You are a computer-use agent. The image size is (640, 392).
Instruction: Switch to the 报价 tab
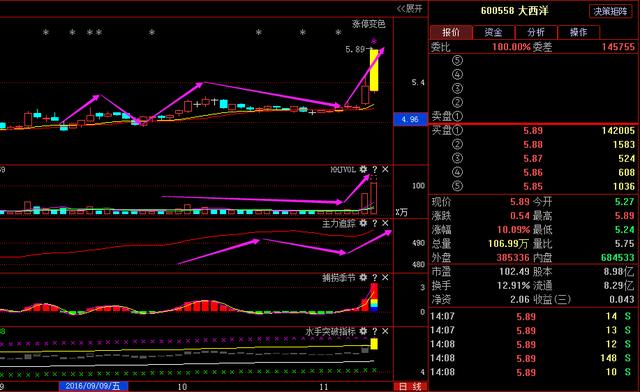click(x=451, y=32)
